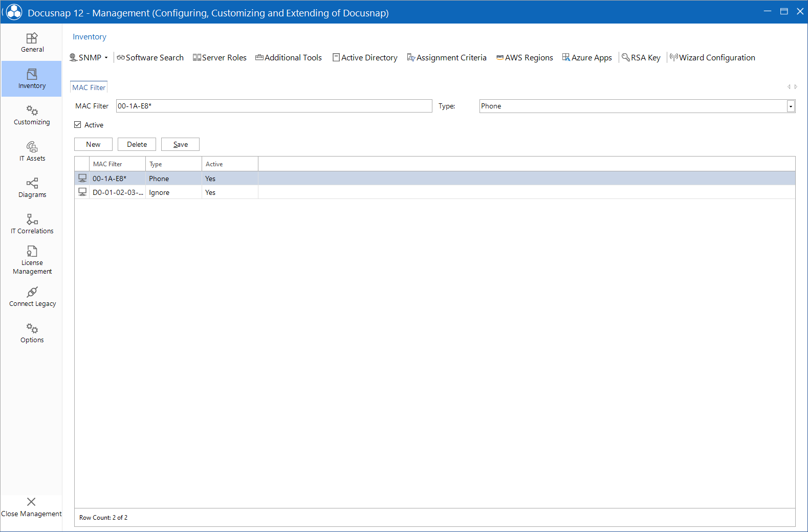
Task: Minimize the Docusnap window
Action: [x=767, y=11]
